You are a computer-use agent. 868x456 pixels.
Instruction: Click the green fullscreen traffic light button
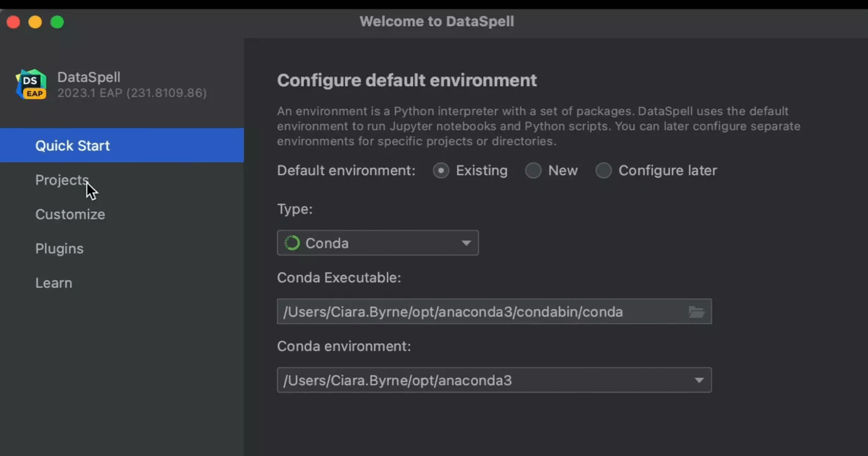[x=56, y=22]
